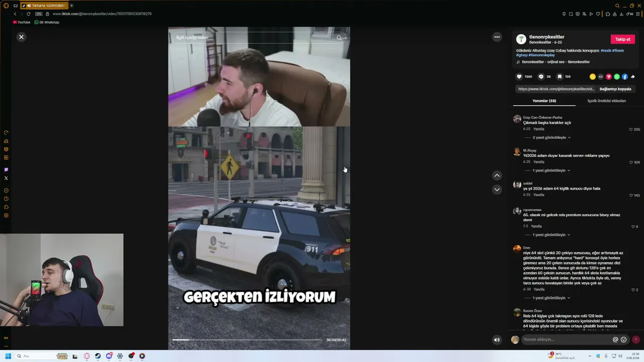Open Twitch from the browser sidebar

click(x=6, y=170)
